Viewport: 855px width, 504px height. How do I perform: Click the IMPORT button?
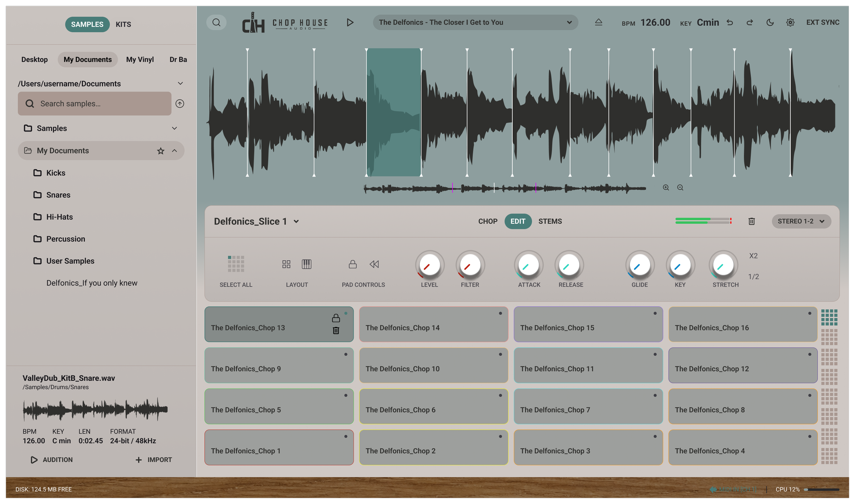(154, 460)
